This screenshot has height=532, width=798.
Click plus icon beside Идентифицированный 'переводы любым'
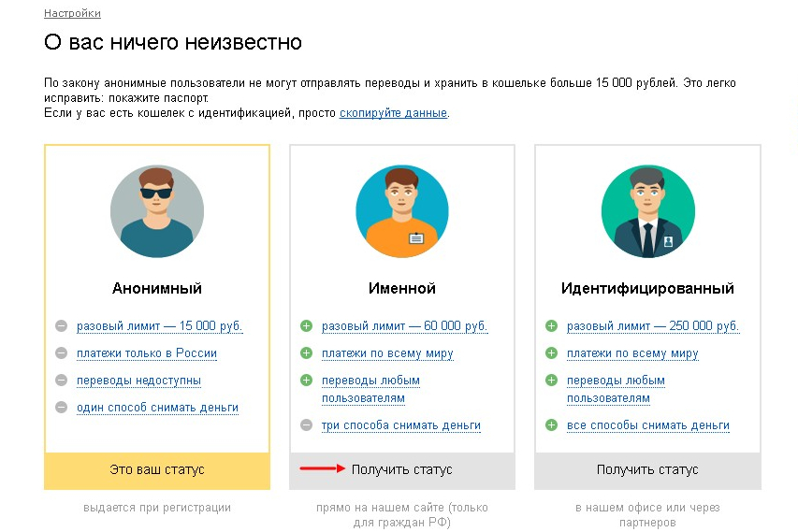point(552,380)
